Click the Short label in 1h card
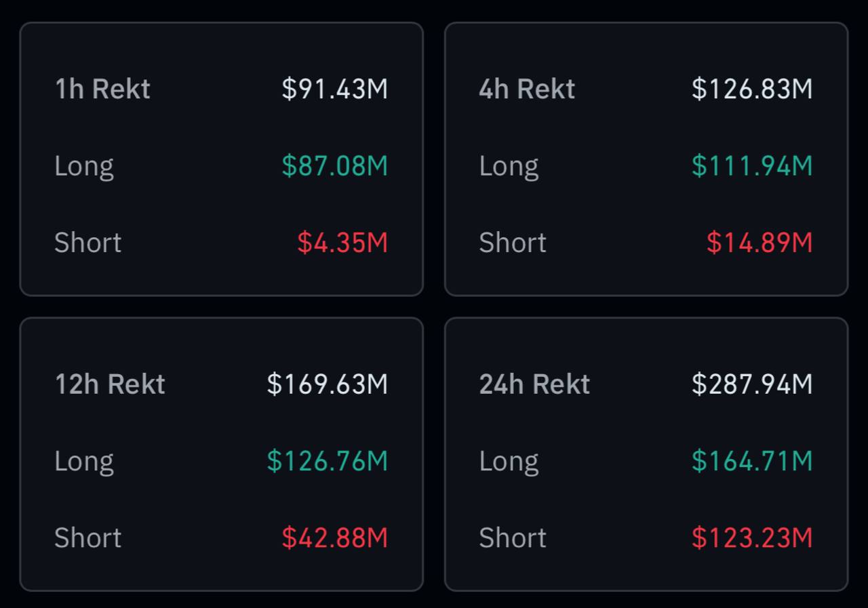This screenshot has width=868, height=608. tap(87, 243)
